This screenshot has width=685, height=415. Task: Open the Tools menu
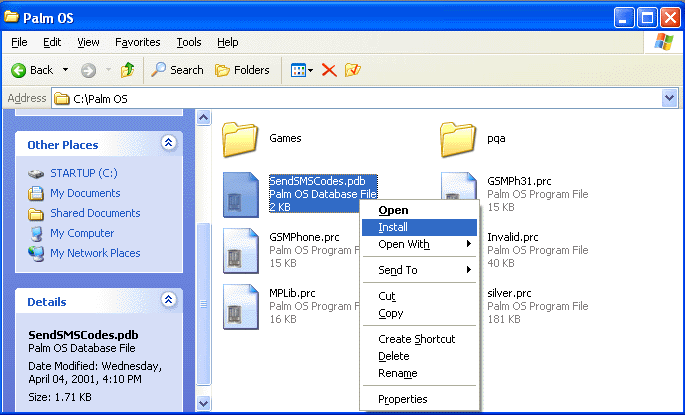point(189,42)
